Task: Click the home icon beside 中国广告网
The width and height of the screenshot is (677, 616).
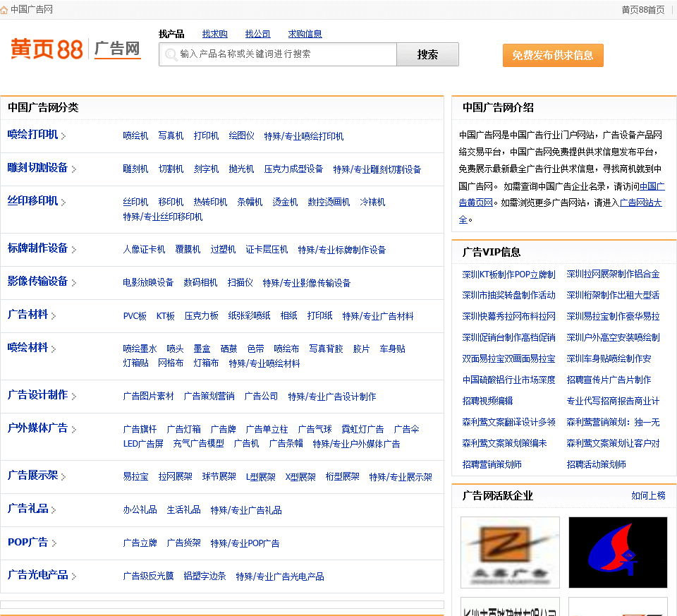Action: [x=4, y=10]
